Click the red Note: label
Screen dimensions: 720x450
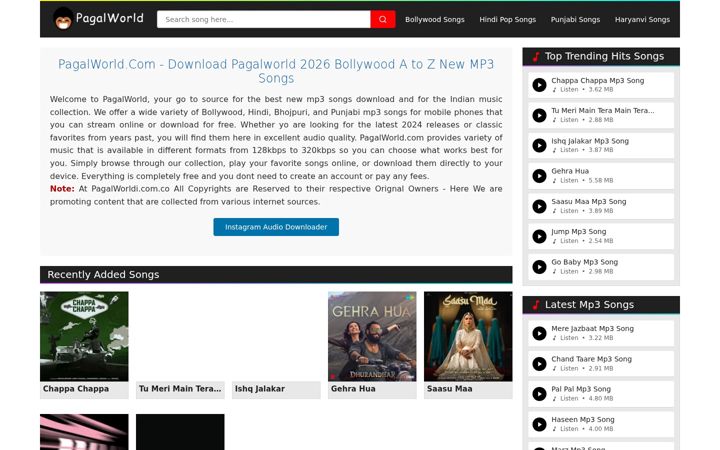(62, 189)
